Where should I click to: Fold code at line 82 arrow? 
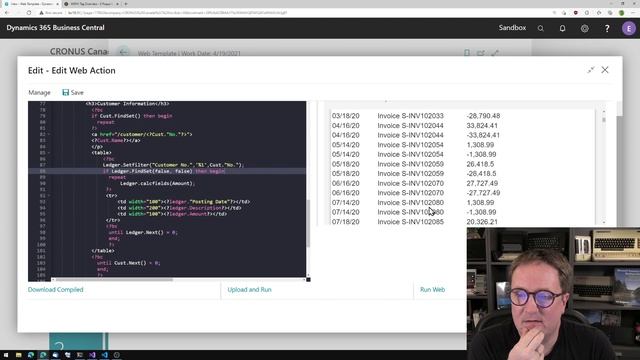(49, 134)
